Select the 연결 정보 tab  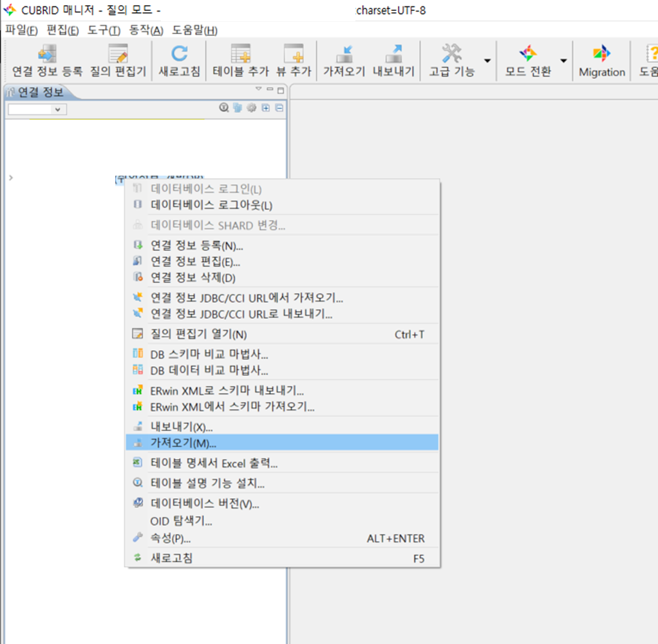(41, 92)
